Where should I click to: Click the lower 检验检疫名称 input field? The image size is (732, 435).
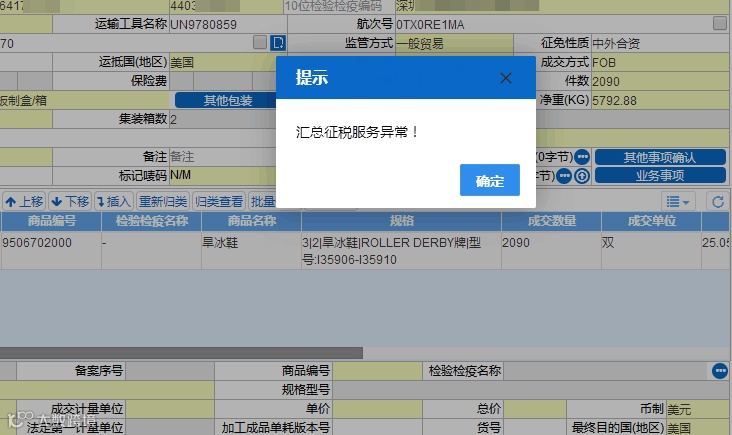click(607, 371)
